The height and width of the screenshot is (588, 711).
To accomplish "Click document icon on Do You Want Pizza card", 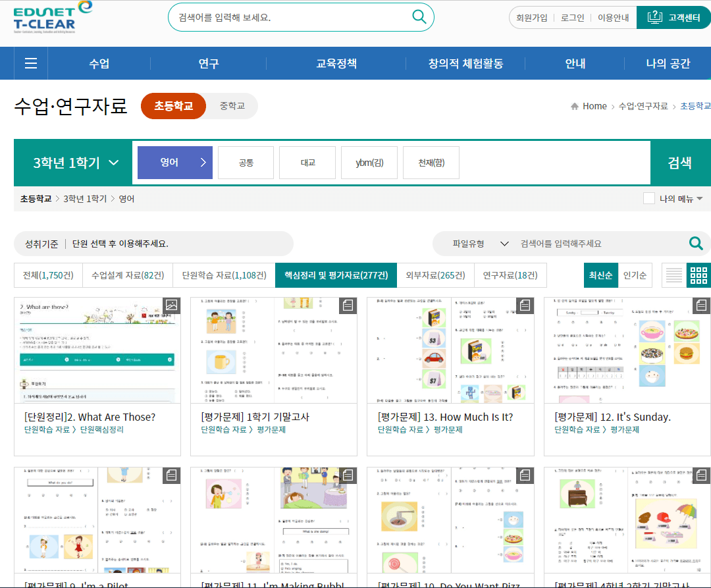I will 525,475.
